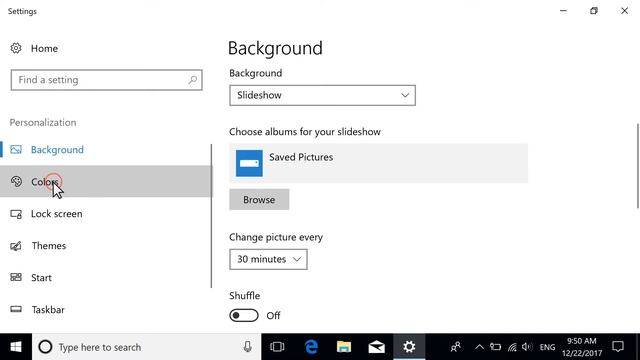Viewport: 640px width, 360px height.
Task: Open the Action Center notification icon
Action: (x=618, y=347)
